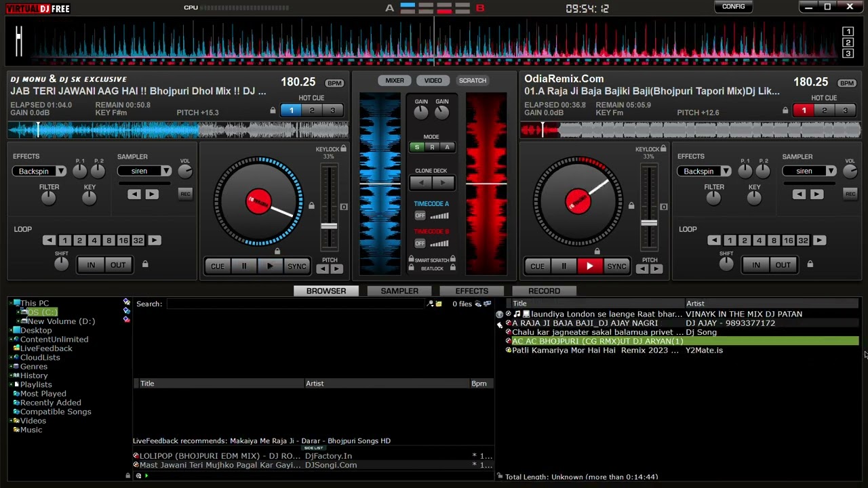Nudge right deck pitch up arrow

pyautogui.click(x=656, y=269)
